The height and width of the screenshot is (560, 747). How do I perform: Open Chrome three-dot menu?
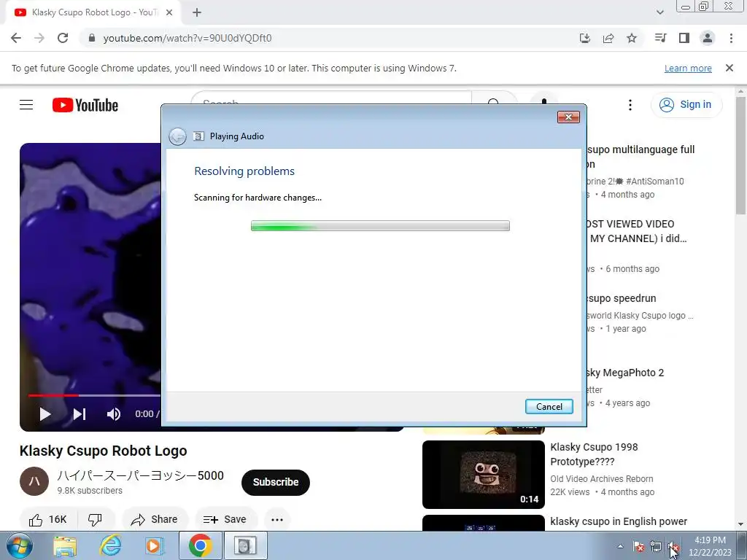(x=731, y=38)
